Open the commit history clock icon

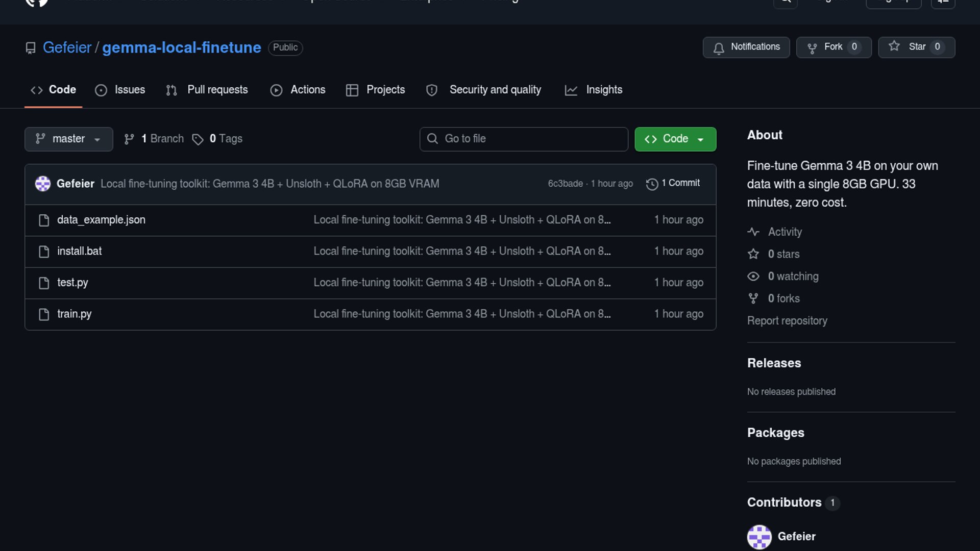click(x=652, y=184)
